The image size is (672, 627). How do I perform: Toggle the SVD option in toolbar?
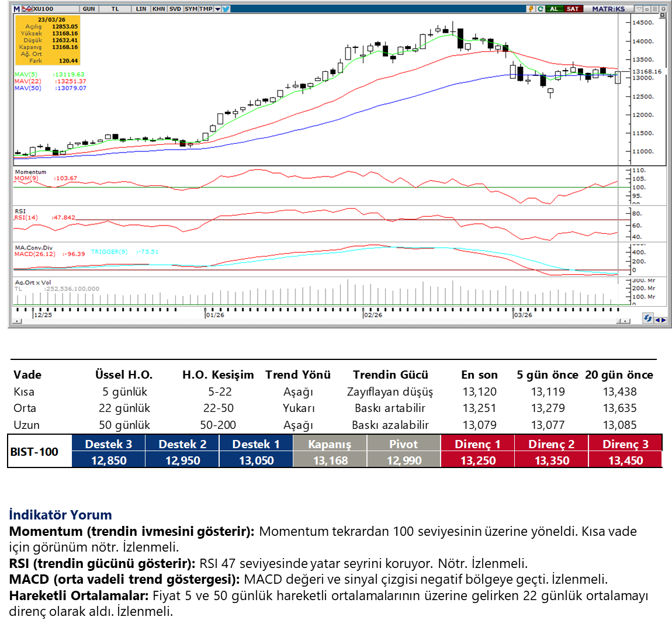(x=175, y=9)
